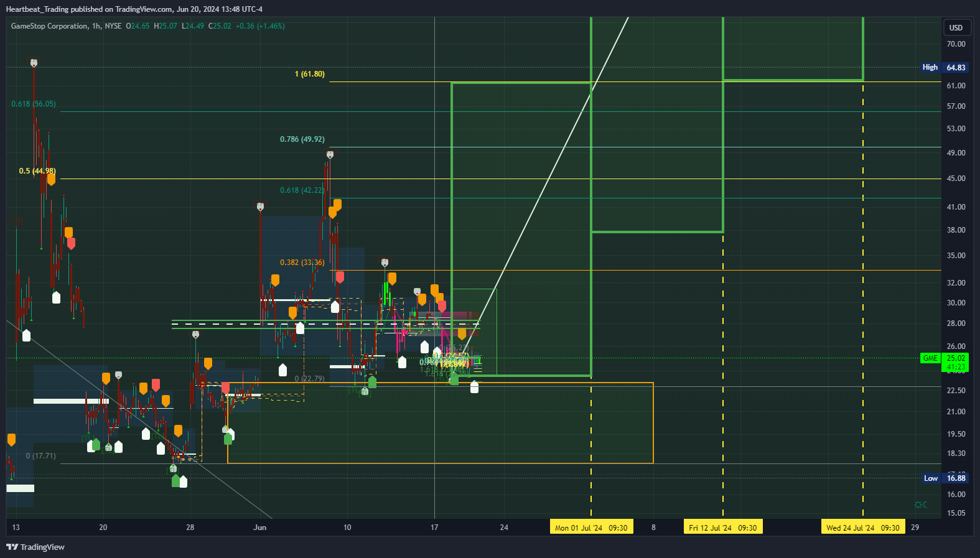This screenshot has width=980, height=558.
Task: Click the sun and moon session icon
Action: click(921, 505)
